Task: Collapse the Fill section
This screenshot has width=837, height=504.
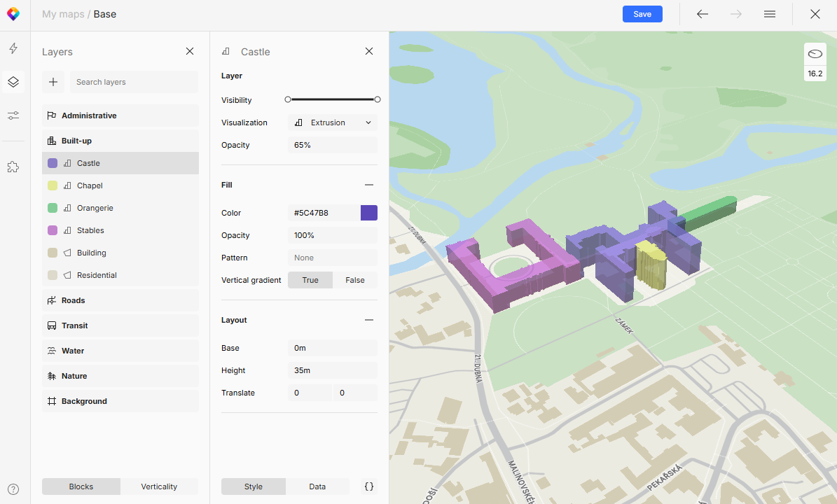Action: pos(369,184)
